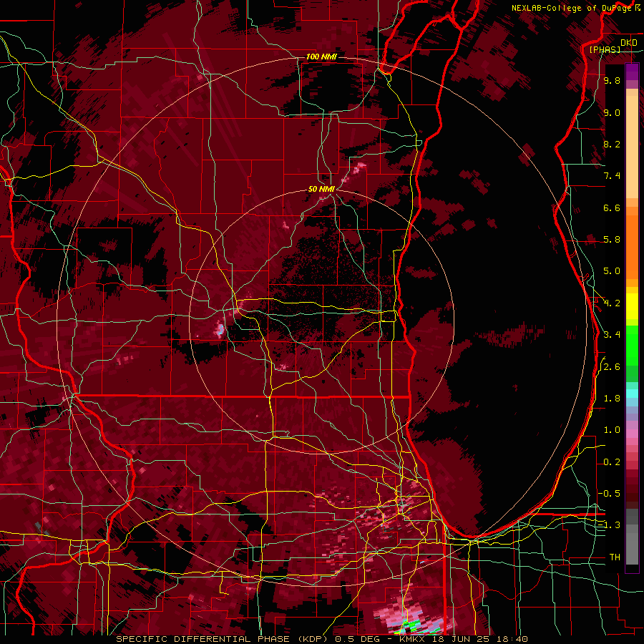Click the -1.3 scale value
Image resolution: width=644 pixels, height=644 pixels.
(610, 525)
